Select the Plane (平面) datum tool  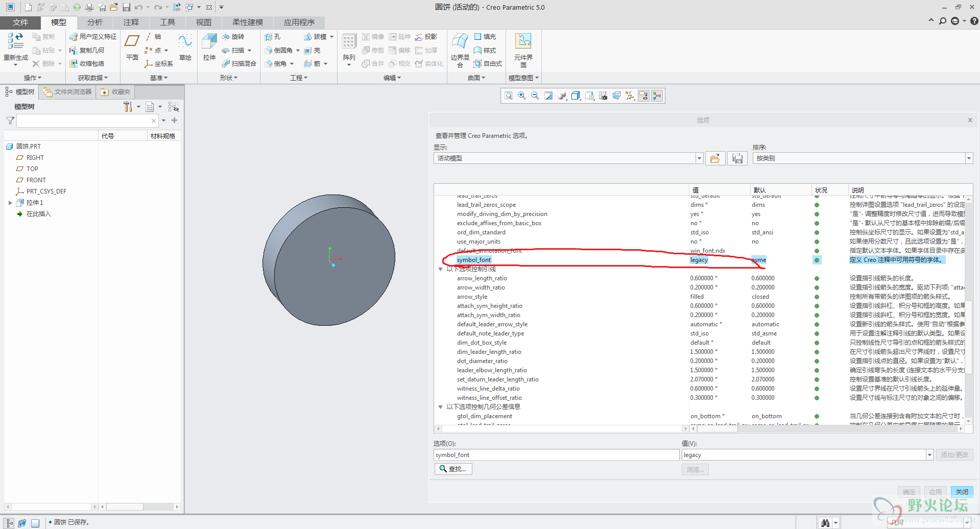(x=132, y=48)
